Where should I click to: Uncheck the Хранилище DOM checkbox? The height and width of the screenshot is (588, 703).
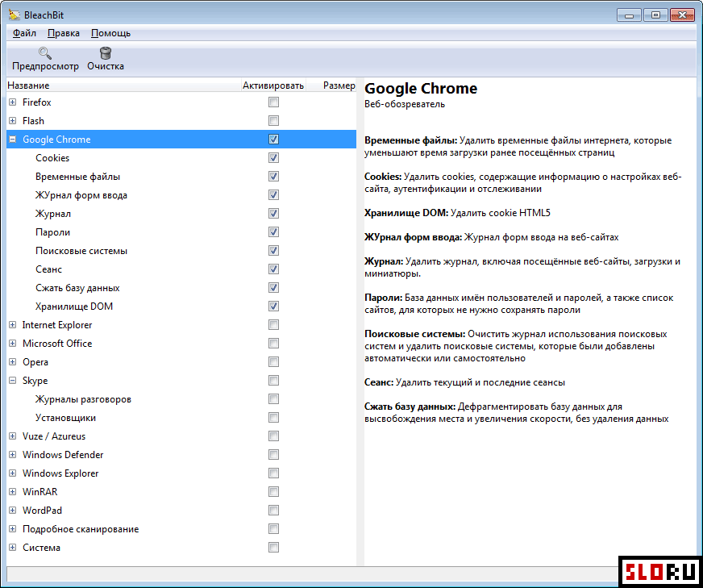tap(273, 306)
